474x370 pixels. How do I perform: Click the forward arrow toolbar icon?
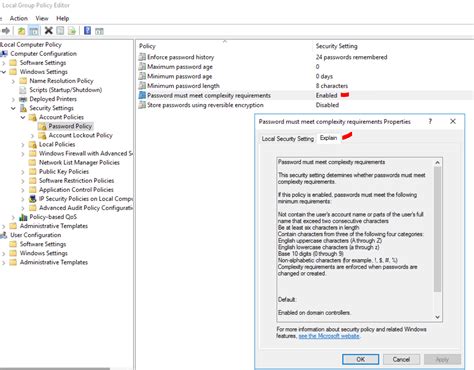pyautogui.click(x=6, y=31)
